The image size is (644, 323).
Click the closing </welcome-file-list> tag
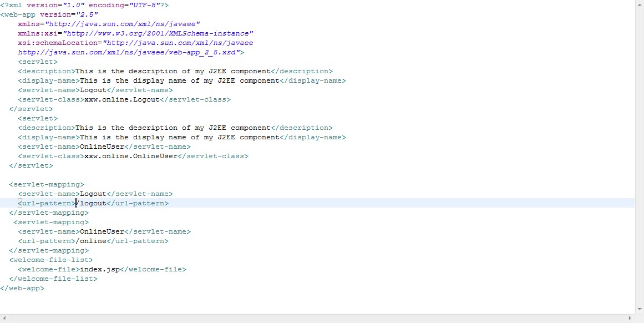coord(53,280)
